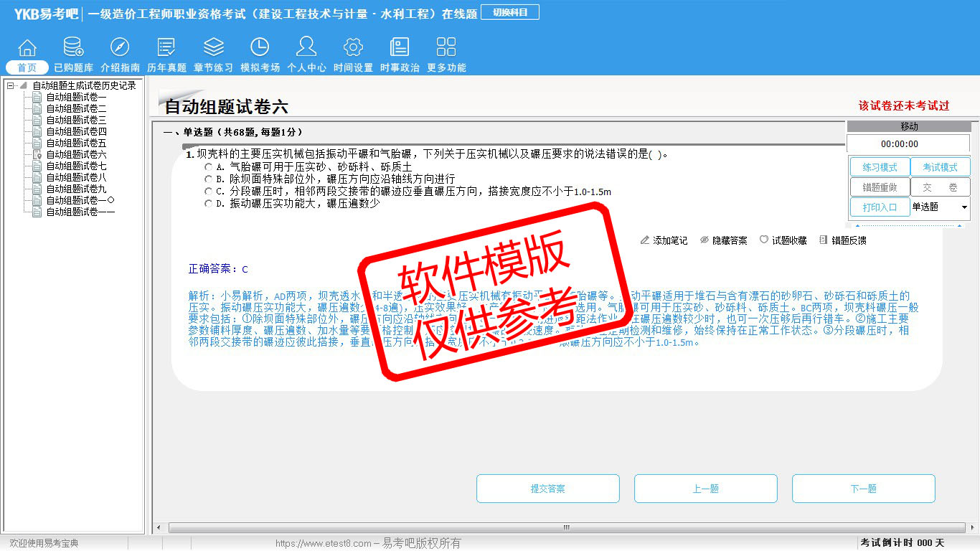Go to next question with 下一题

tap(863, 489)
